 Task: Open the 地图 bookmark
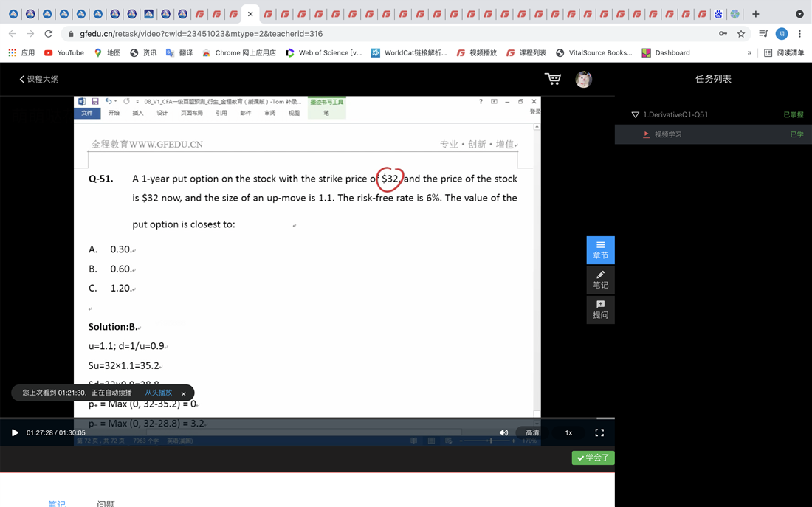107,53
